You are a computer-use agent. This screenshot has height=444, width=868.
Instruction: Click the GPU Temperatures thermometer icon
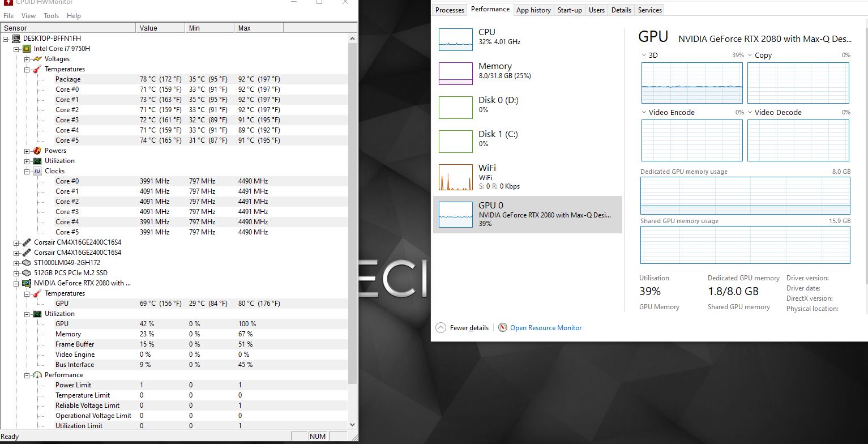click(37, 293)
